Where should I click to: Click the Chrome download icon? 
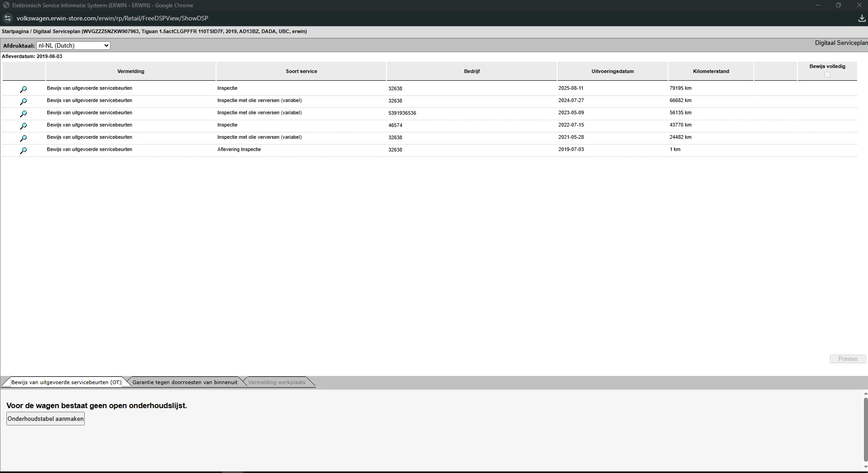pos(861,18)
